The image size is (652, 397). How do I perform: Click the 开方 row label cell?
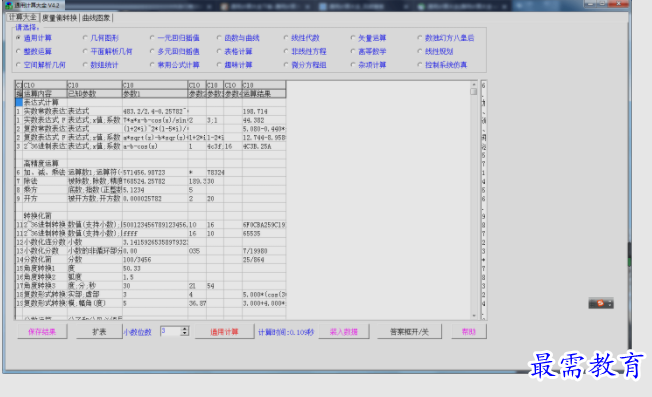(x=45, y=199)
